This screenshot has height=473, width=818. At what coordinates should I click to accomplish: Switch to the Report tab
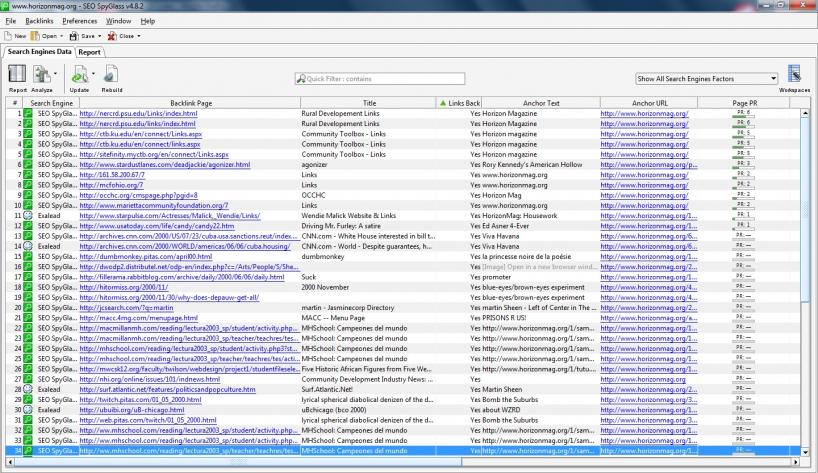point(90,52)
